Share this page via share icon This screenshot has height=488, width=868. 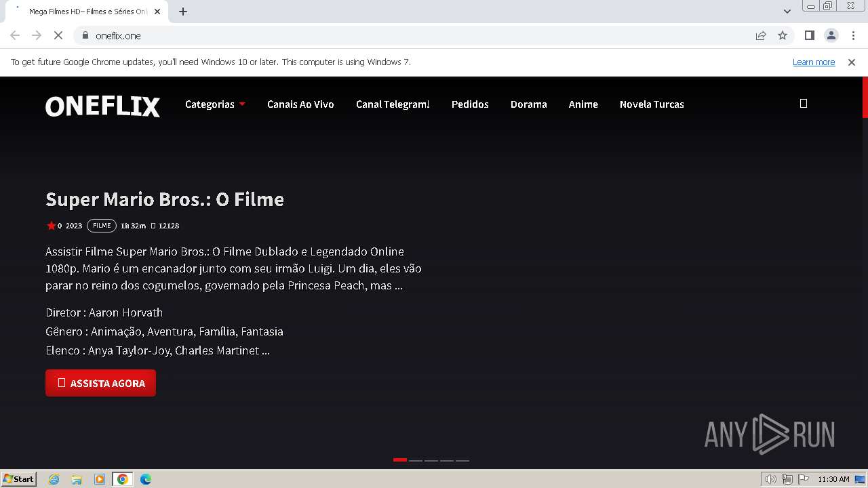pyautogui.click(x=761, y=35)
